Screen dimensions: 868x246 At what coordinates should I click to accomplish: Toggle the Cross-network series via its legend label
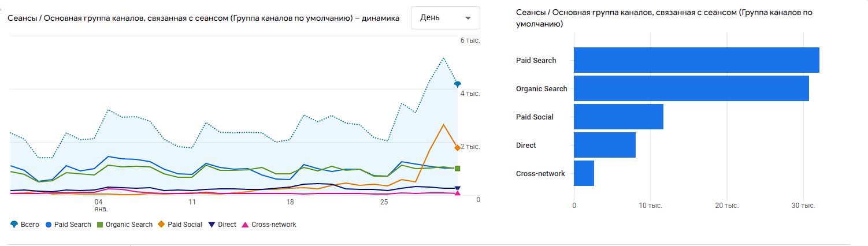[x=273, y=225]
